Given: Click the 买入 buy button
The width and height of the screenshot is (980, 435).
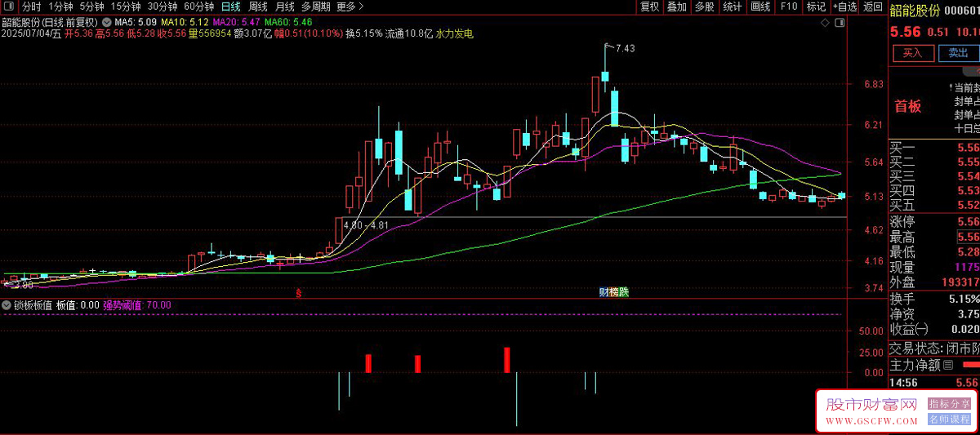Looking at the screenshot, I should click(913, 53).
